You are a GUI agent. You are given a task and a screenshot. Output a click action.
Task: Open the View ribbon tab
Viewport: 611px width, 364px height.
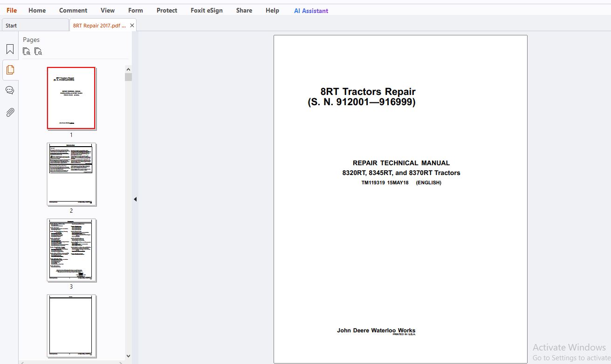click(108, 10)
